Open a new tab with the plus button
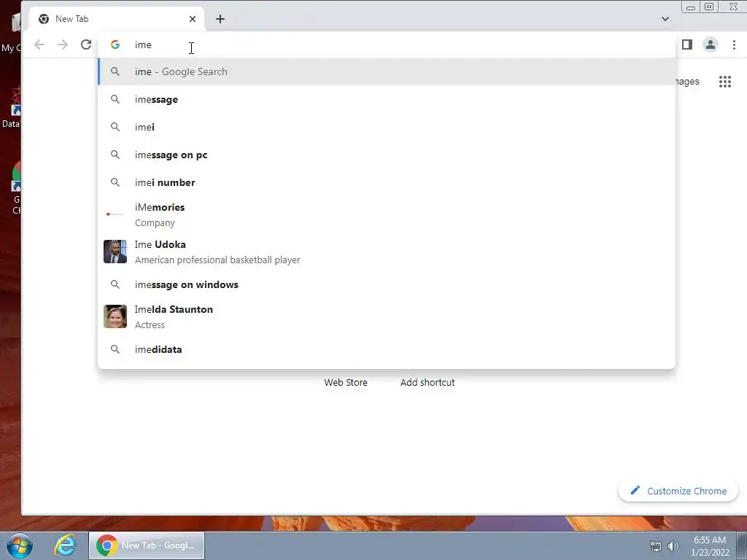 220,19
